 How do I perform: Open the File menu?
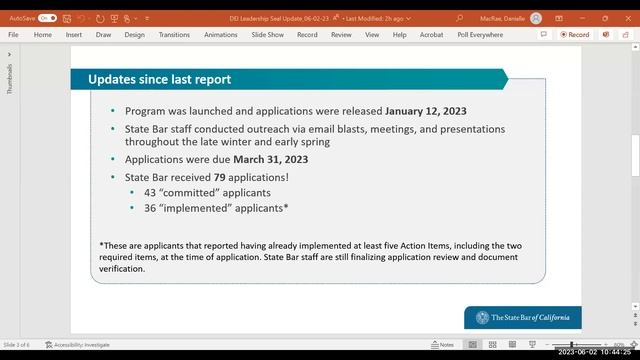click(x=13, y=35)
